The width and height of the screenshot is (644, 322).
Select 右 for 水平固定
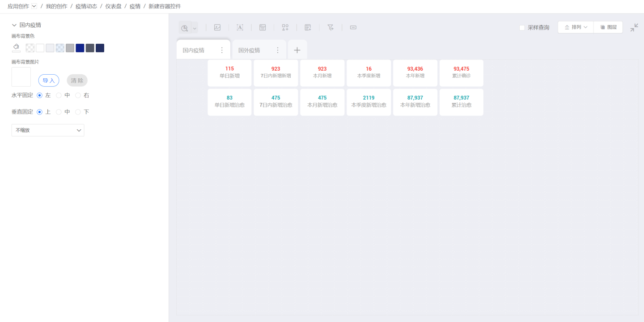point(78,95)
